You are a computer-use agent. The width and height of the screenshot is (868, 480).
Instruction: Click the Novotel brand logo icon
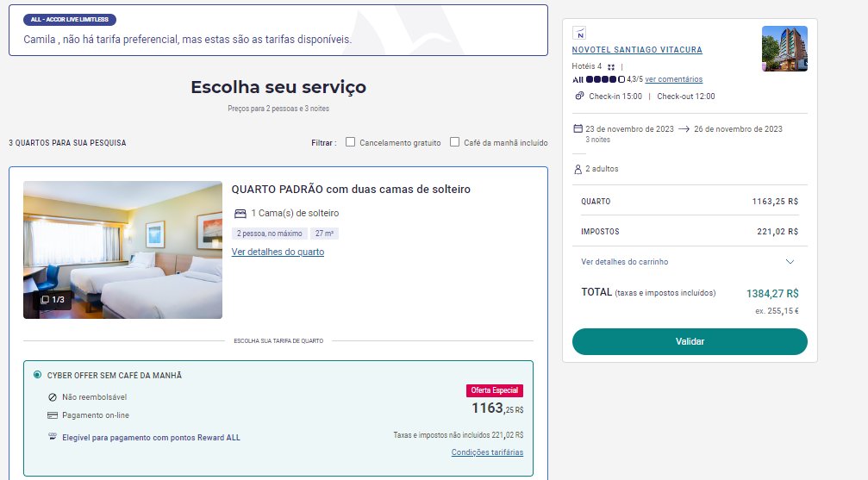click(x=579, y=34)
